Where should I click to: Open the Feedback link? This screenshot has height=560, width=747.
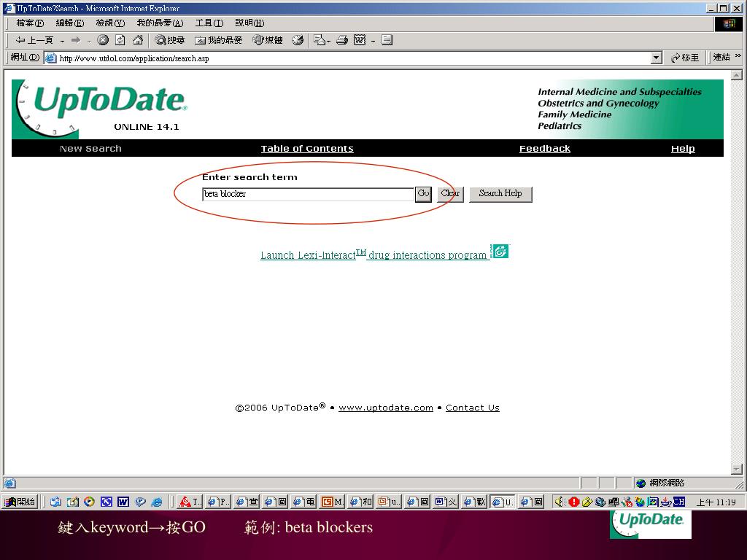click(544, 149)
